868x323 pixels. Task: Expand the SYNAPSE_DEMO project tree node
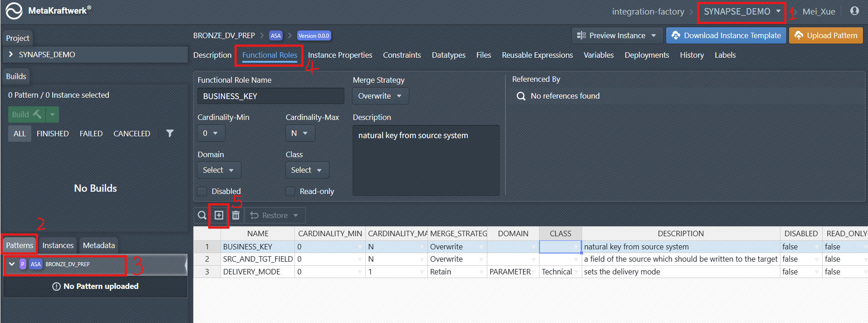point(11,55)
